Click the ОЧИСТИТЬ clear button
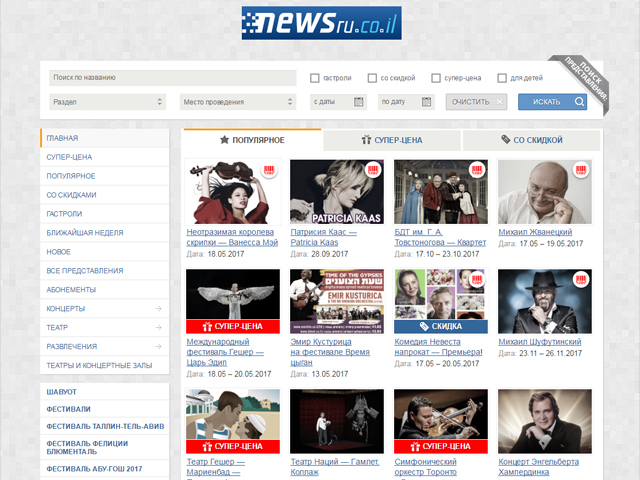This screenshot has height=480, width=640. click(476, 102)
